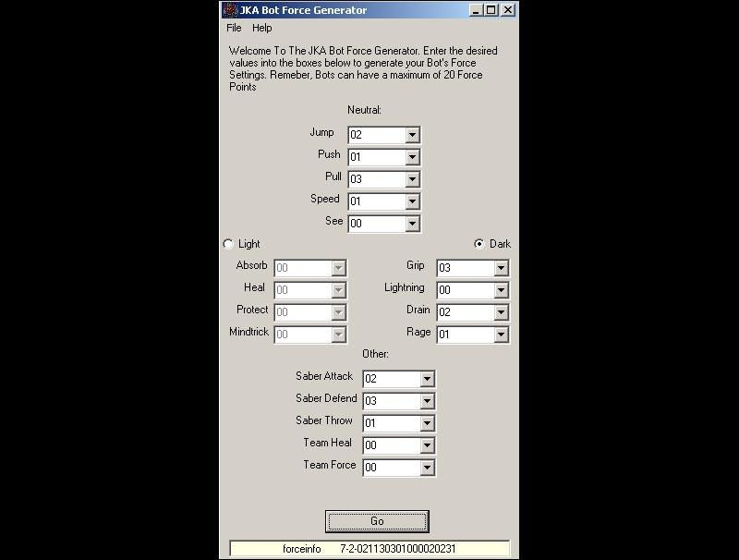Click the JKA app icon in title bar
The image size is (739, 560).
pyautogui.click(x=230, y=10)
